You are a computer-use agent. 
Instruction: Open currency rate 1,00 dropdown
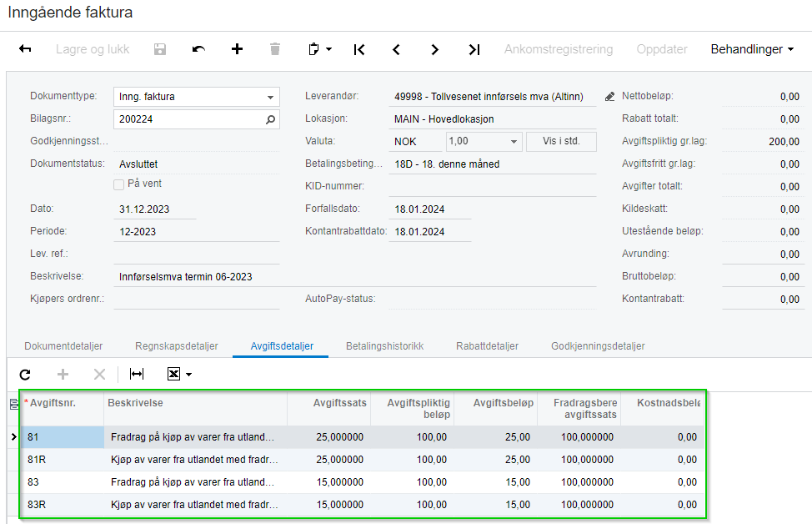[514, 142]
